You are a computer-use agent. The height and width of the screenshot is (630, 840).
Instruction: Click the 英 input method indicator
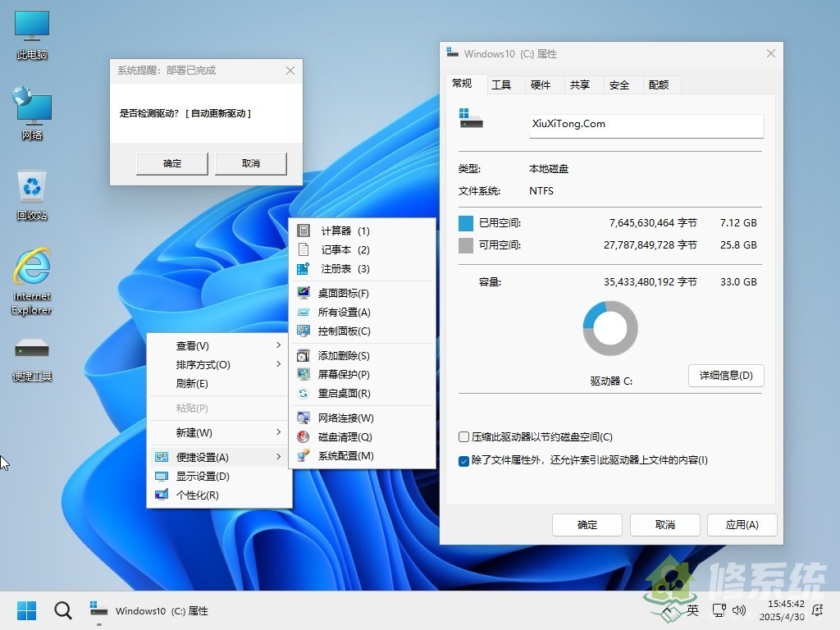692,610
